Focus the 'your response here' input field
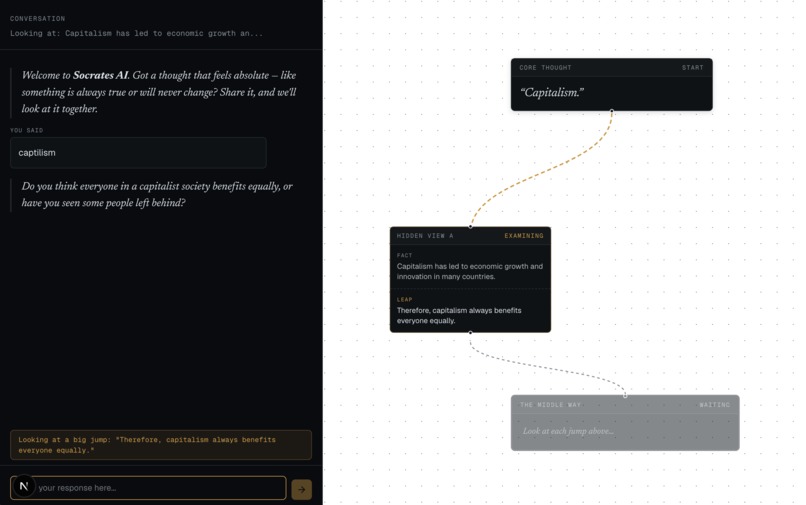 click(x=148, y=488)
